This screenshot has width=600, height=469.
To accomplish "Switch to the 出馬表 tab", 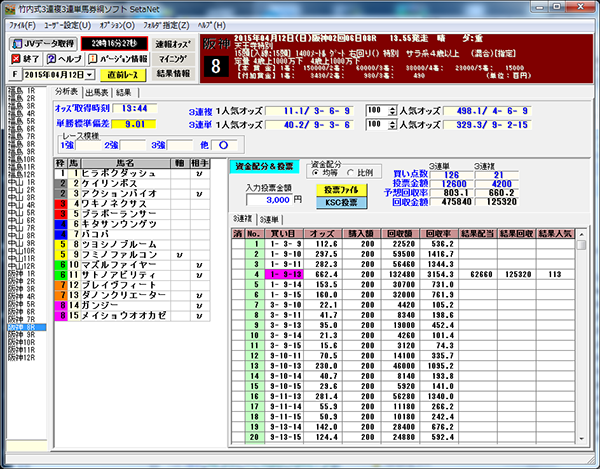I will click(97, 93).
